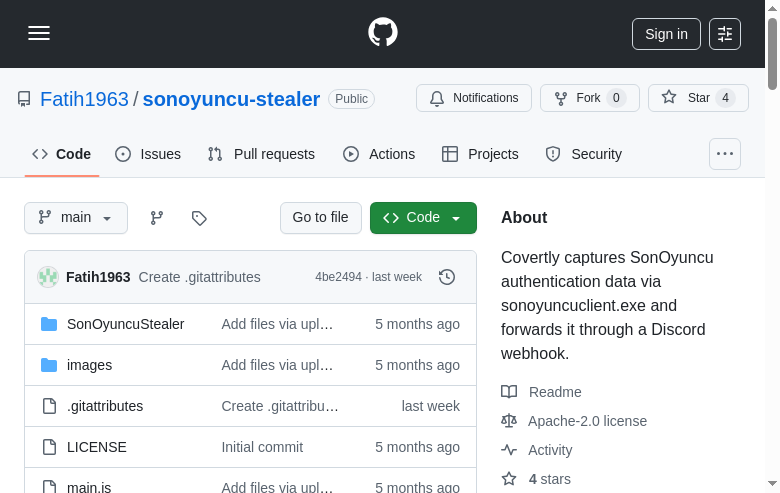This screenshot has height=493, width=780.
Task: Open appearance settings sliders icon
Action: [x=725, y=34]
